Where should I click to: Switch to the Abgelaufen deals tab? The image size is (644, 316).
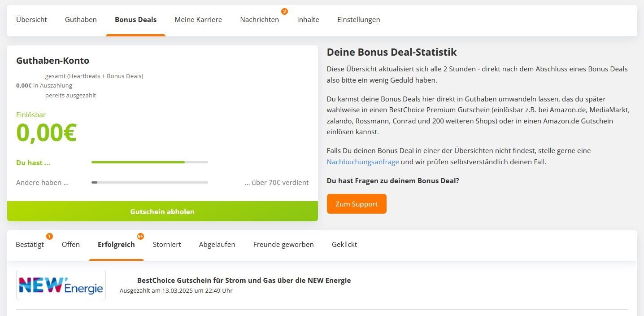tap(217, 245)
